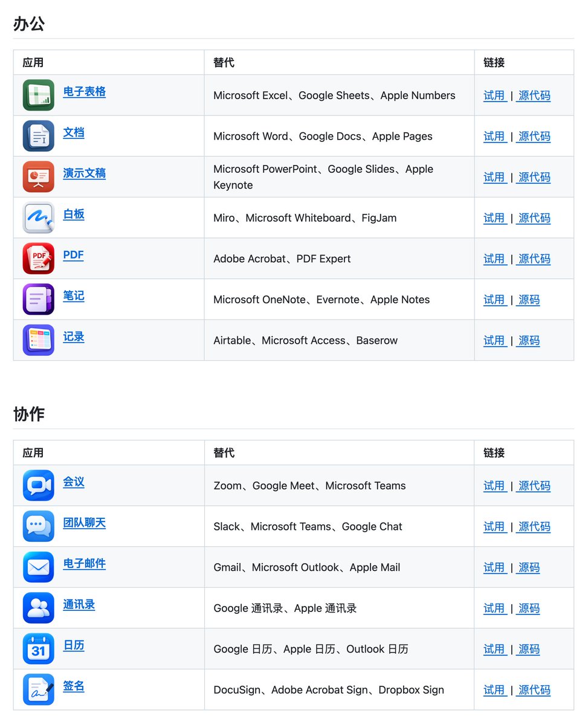This screenshot has width=588, height=725.
Task: Click the 白板 whiteboard app icon
Action: tap(39, 217)
